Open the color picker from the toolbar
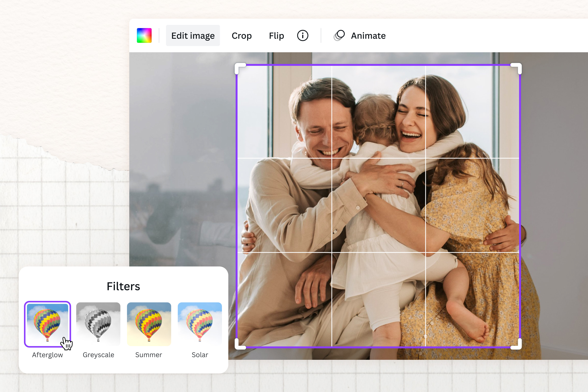Image resolution: width=588 pixels, height=392 pixels. pyautogui.click(x=144, y=35)
